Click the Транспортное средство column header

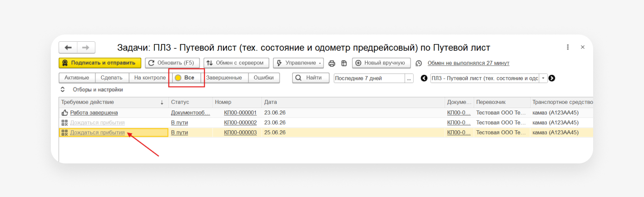[x=561, y=102]
